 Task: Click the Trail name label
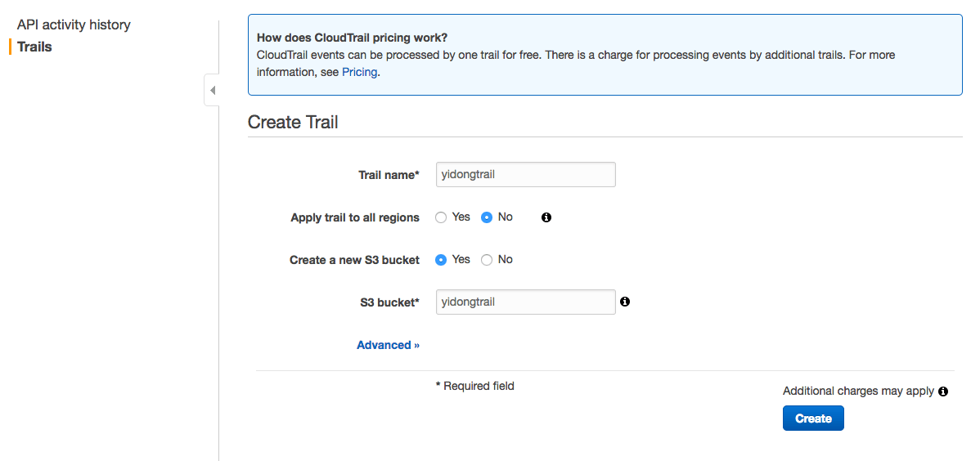point(389,175)
